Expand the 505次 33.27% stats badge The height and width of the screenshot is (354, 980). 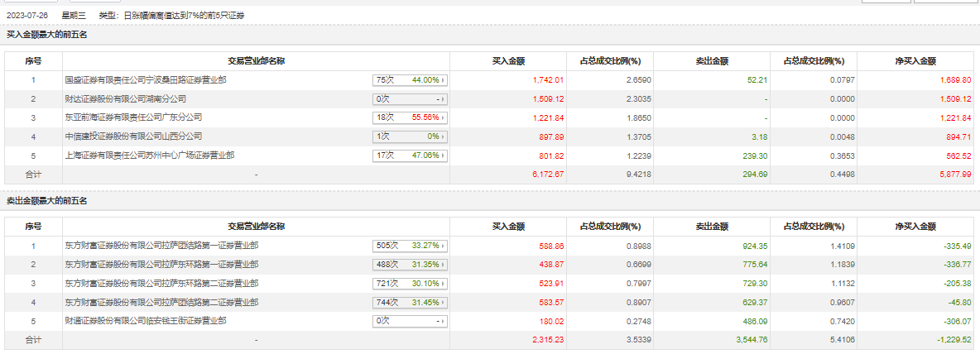(410, 246)
